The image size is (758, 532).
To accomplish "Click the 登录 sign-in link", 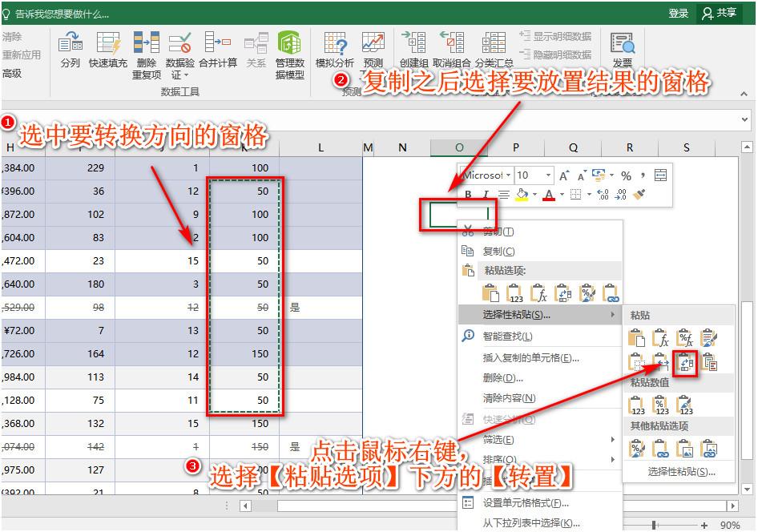I will (x=678, y=14).
